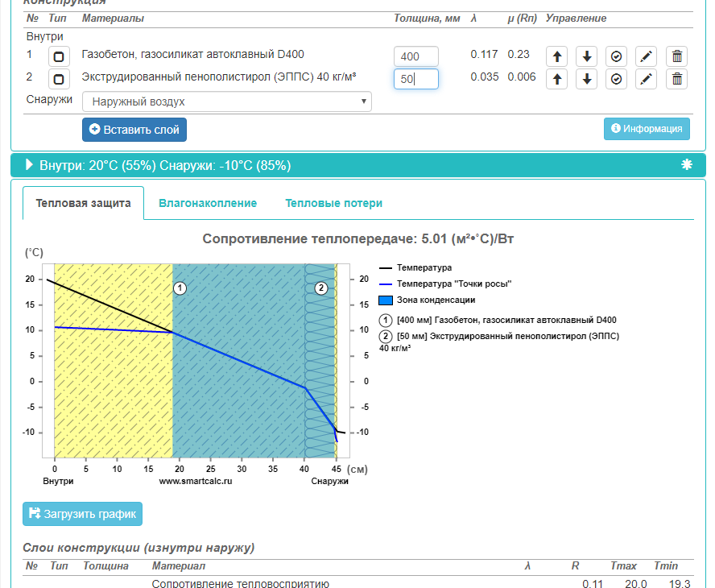Screen dimensions: 715x588
Task: Switch to the 'Тепловая защита' tab
Action: click(84, 203)
